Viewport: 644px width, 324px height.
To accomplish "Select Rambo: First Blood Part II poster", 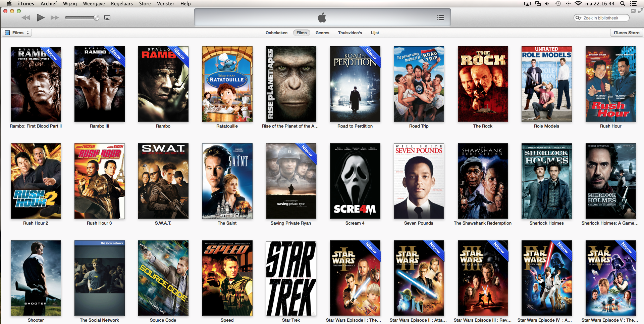I will 36,84.
